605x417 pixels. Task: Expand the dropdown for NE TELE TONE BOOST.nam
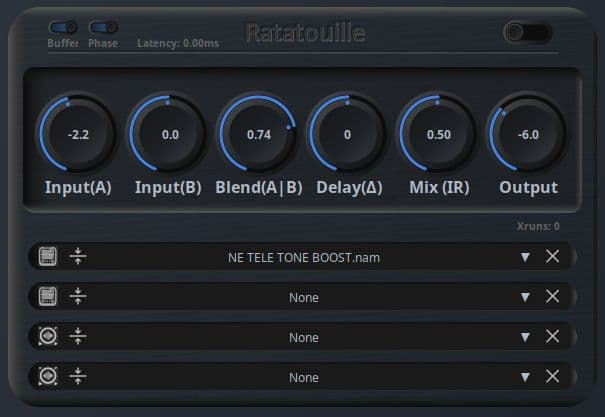[525, 257]
